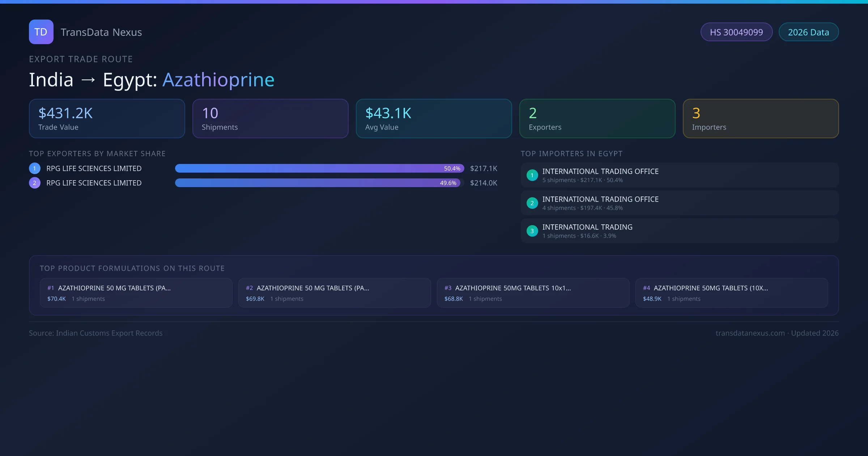The height and width of the screenshot is (456, 868).
Task: Click the 3 Importers stat card
Action: tap(761, 118)
